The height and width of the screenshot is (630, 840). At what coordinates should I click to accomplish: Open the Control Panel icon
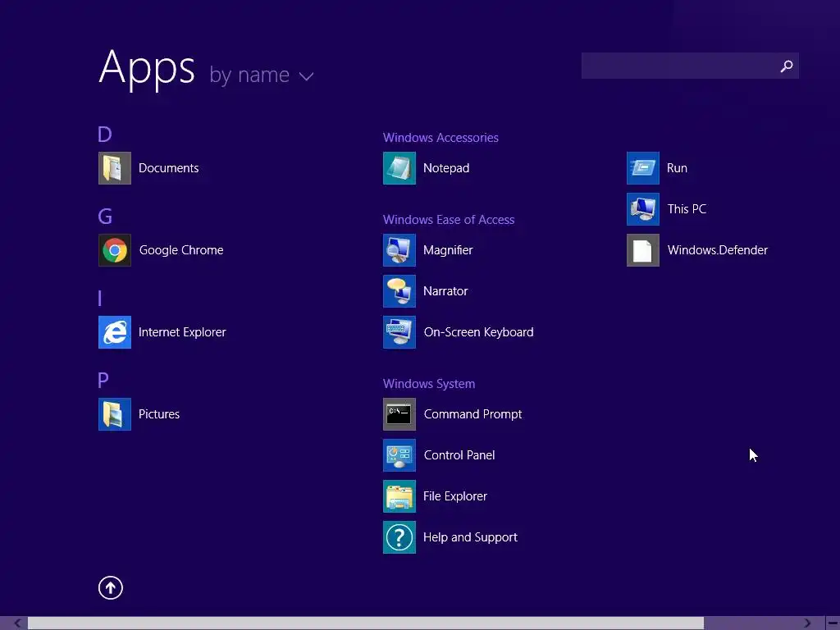[399, 455]
